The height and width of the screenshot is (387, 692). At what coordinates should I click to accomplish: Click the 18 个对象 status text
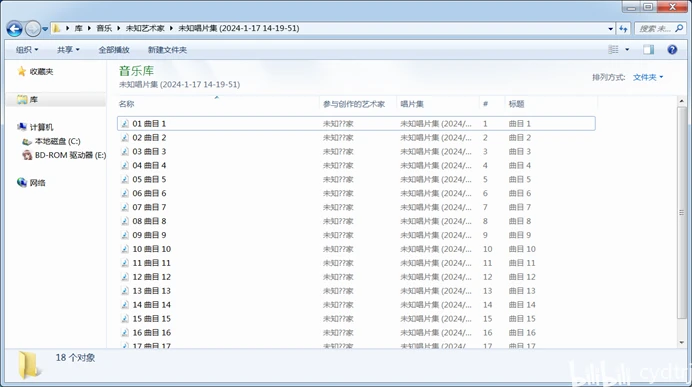[75, 357]
